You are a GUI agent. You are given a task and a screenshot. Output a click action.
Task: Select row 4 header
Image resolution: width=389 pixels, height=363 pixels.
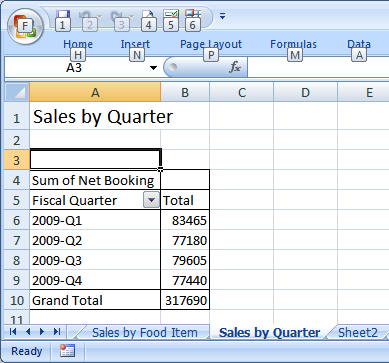pos(17,180)
